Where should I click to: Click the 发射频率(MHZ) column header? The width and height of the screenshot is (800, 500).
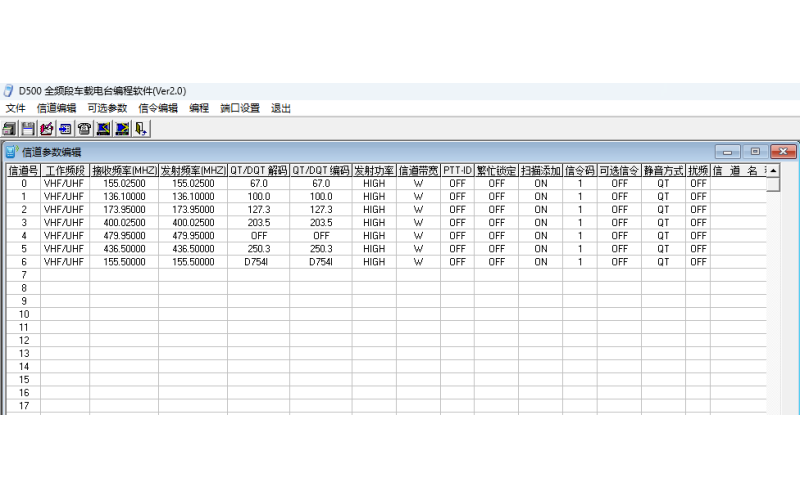[x=193, y=170]
